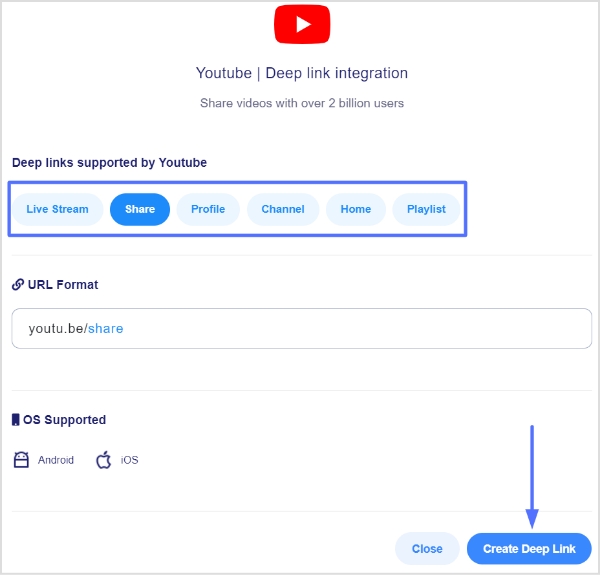
Task: Click the 'Android' label text
Action: click(56, 460)
